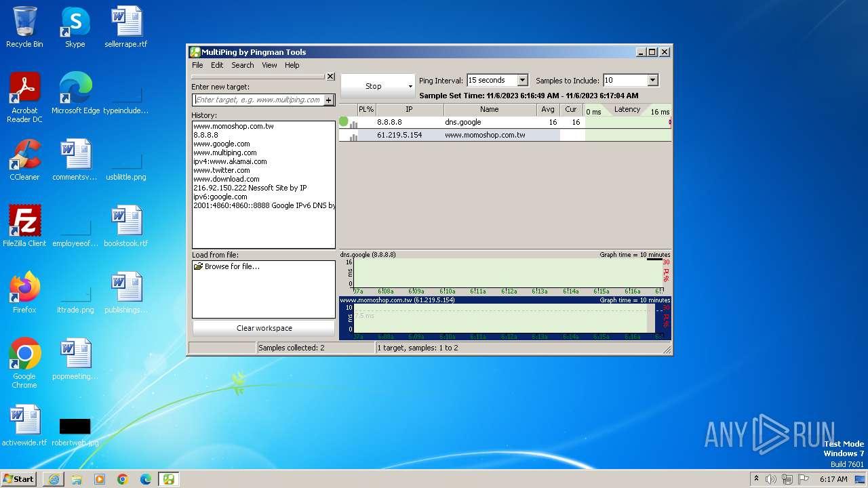Open sellerrape.rtf document icon
The width and height of the screenshot is (868, 488).
click(x=126, y=28)
